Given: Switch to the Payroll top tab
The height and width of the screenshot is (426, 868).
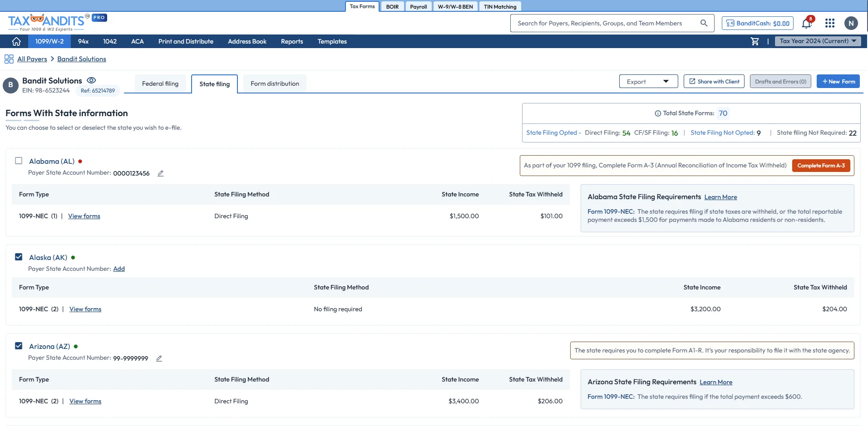Looking at the screenshot, I should tap(419, 6).
